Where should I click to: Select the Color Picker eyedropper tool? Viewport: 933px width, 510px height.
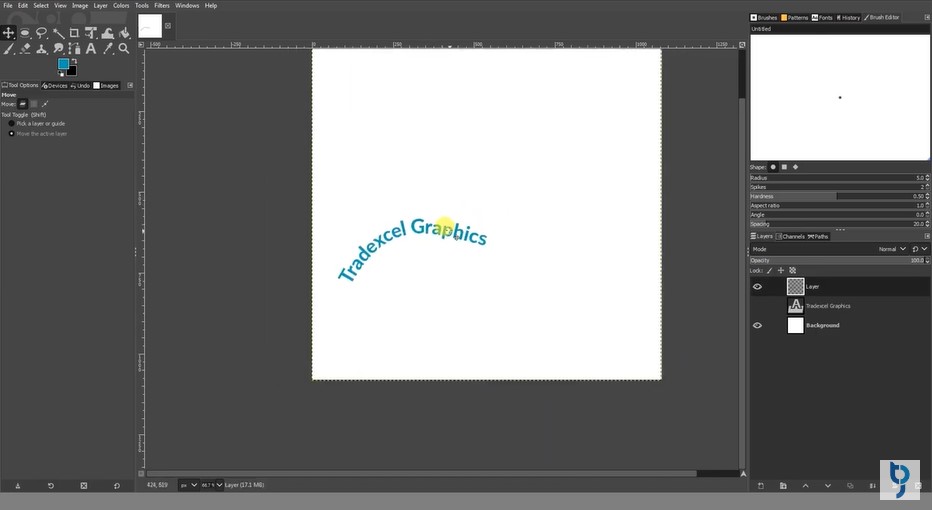coord(108,49)
